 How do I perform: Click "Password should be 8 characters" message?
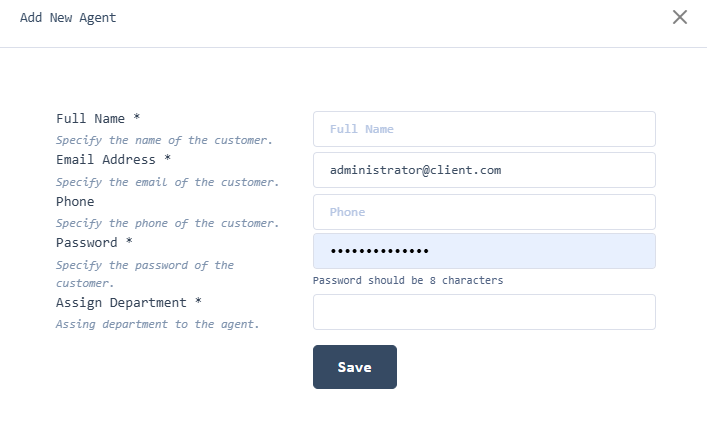pyautogui.click(x=408, y=281)
